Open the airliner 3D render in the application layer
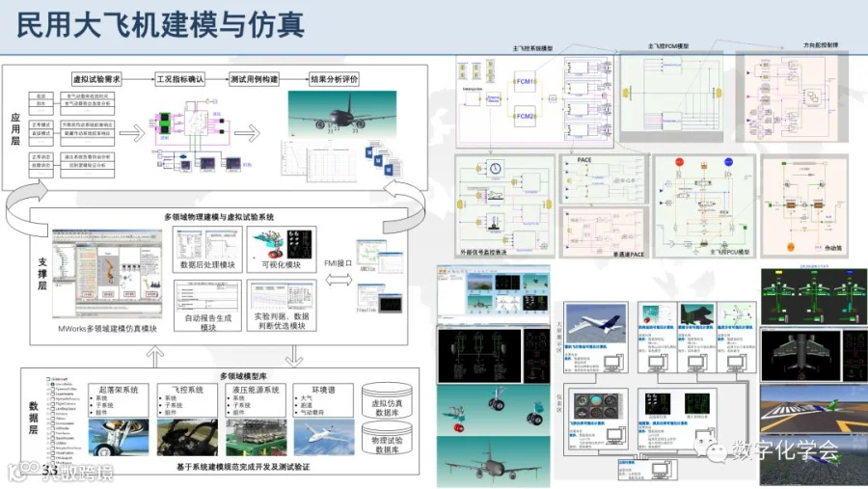868x489 pixels. pos(342,114)
